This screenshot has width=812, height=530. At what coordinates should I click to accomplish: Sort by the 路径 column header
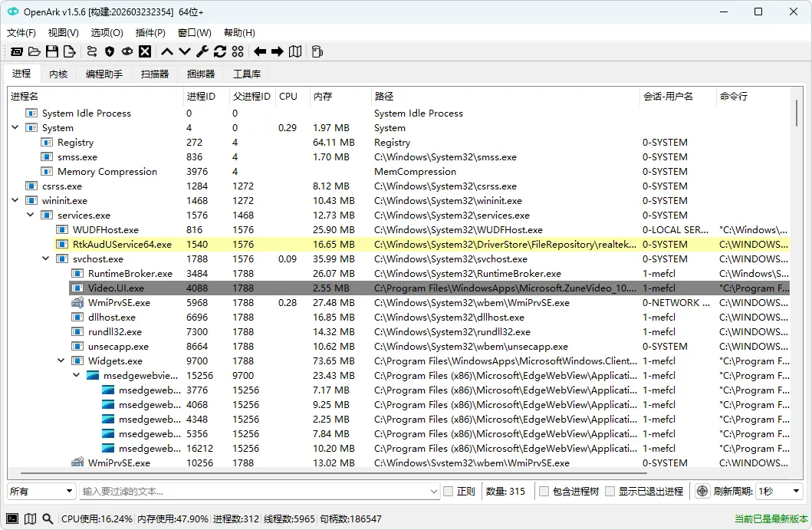pos(505,97)
